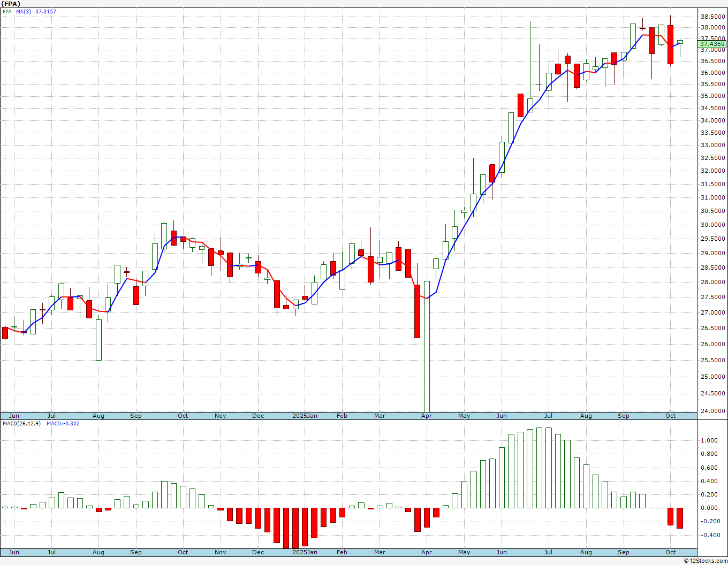Click the 24.0000 price axis label
728x565 pixels.
[x=713, y=411]
